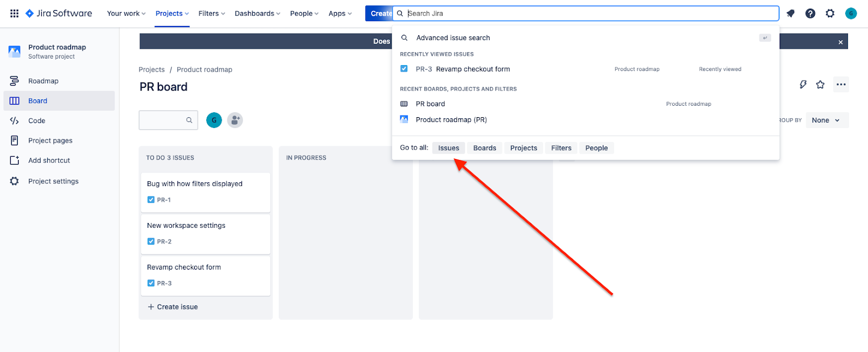
Task: Click the PR board icon in search results
Action: 404,104
